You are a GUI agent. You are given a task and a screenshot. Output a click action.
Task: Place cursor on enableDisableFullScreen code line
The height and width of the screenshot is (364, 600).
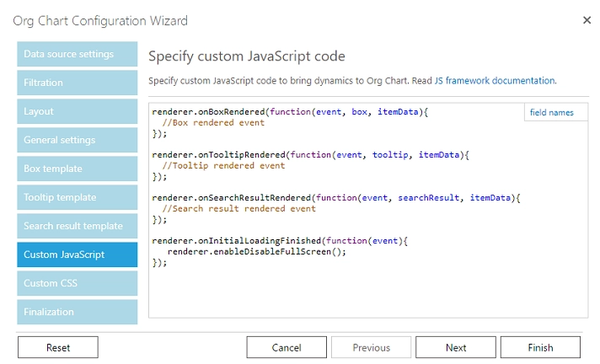coord(257,252)
